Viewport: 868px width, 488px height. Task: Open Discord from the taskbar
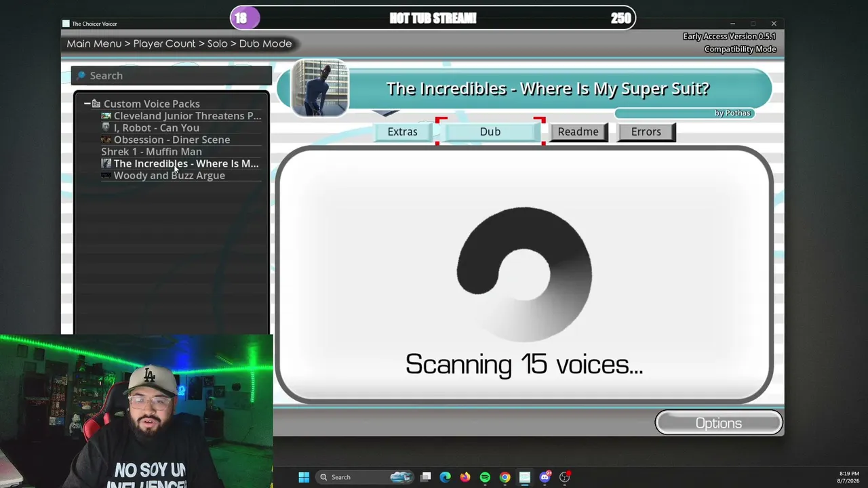[545, 477]
